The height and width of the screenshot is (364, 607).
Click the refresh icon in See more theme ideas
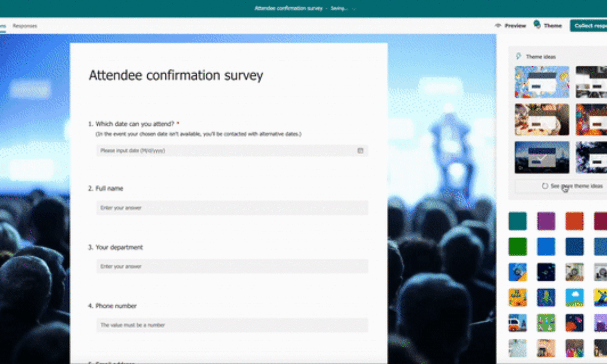pyautogui.click(x=545, y=186)
